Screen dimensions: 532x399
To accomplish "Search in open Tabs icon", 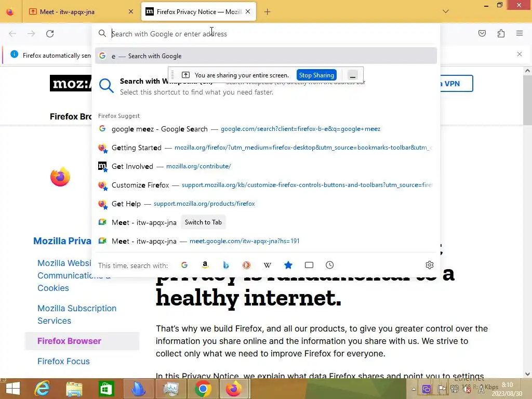I will [x=309, y=265].
